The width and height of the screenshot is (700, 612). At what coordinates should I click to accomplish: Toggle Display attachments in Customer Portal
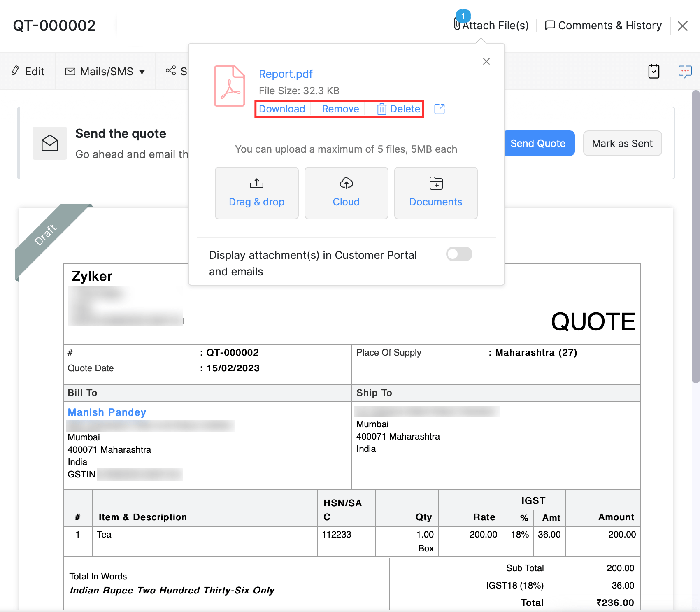click(459, 254)
